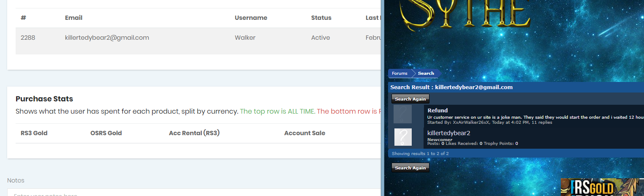Click the upper Search Again button
This screenshot has width=644, height=196.
pyautogui.click(x=410, y=99)
